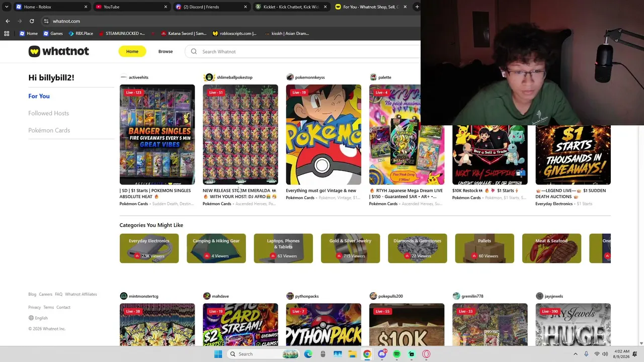This screenshot has height=362, width=644.
Task: Open the STEAMUNLOCKED bookmark
Action: [122, 34]
